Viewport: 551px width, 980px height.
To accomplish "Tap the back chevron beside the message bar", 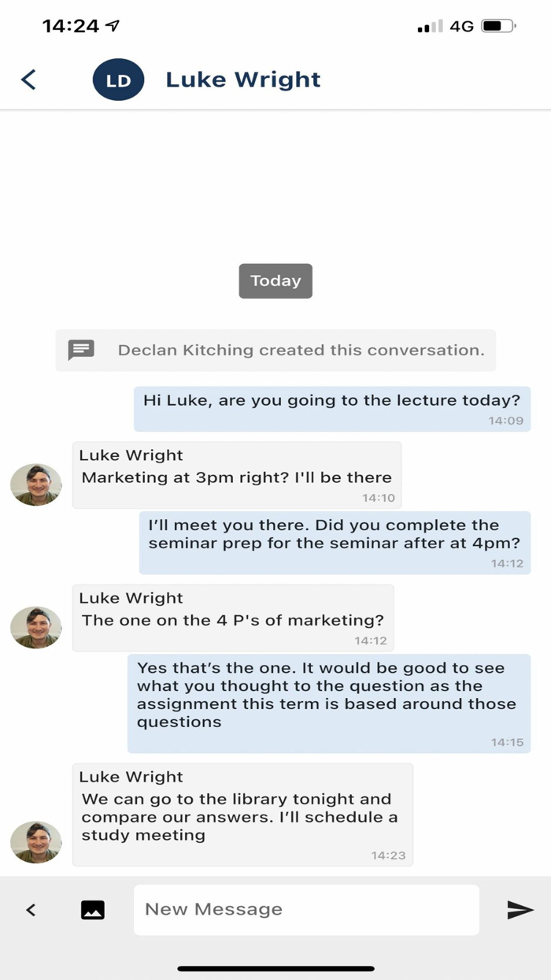I will [x=31, y=909].
